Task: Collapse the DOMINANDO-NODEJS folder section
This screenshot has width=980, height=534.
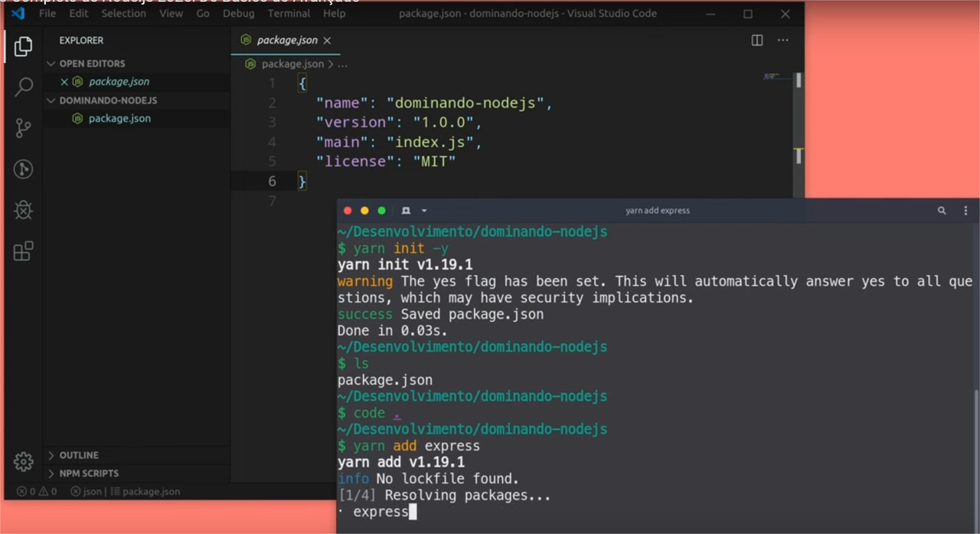Action: tap(137, 100)
